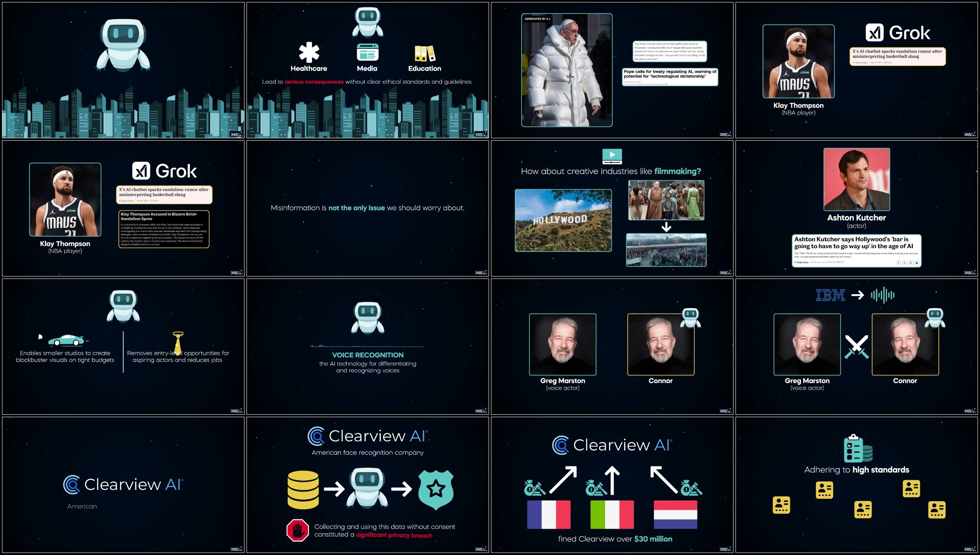Screen dimensions: 980x555
Task: Click the police badge star icon
Action: (x=436, y=490)
